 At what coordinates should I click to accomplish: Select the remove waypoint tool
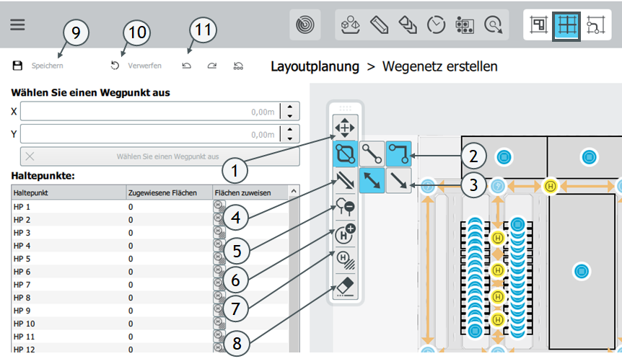click(344, 208)
